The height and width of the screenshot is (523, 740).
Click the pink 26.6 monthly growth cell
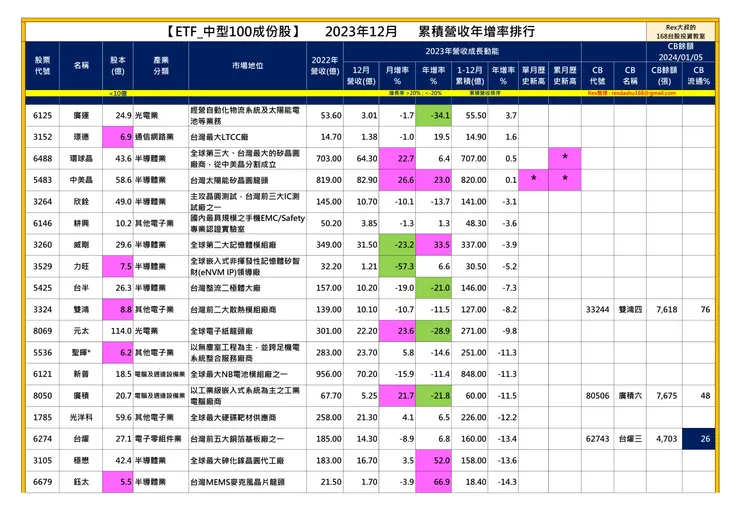(x=397, y=180)
